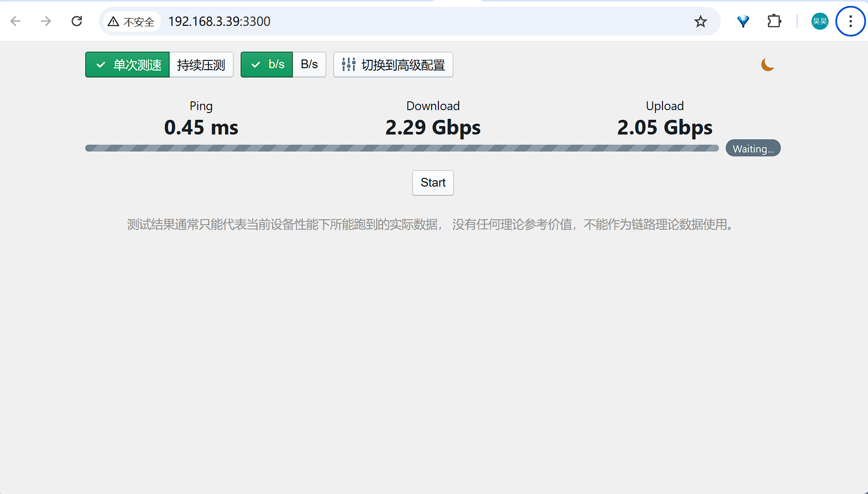This screenshot has width=868, height=494.
Task: Go forward with the browser forward arrow
Action: [x=46, y=21]
